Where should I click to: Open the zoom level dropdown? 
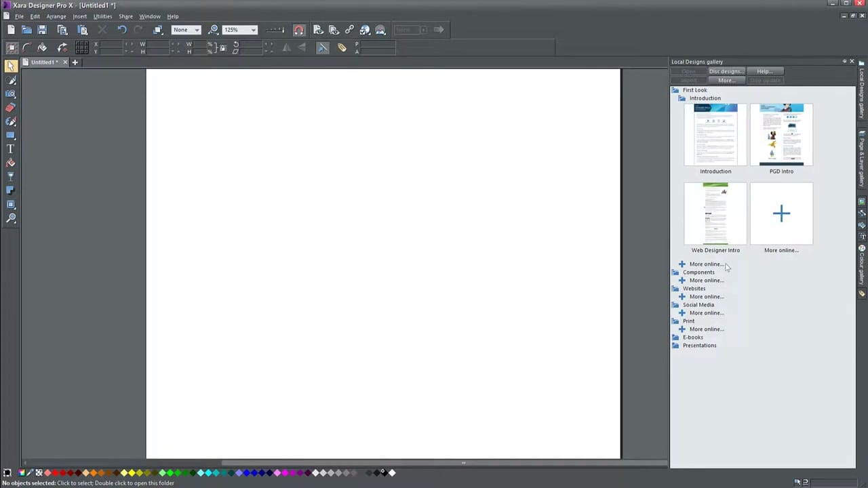(252, 29)
